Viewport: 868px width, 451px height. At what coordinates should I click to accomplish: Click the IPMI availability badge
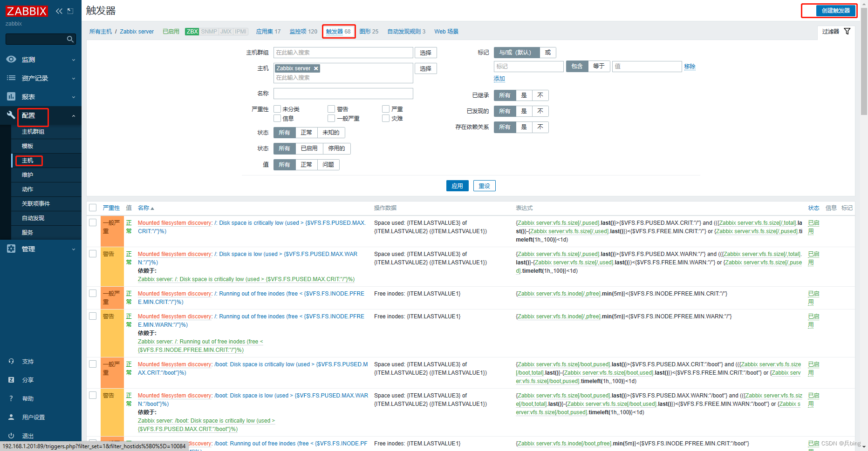pos(240,32)
